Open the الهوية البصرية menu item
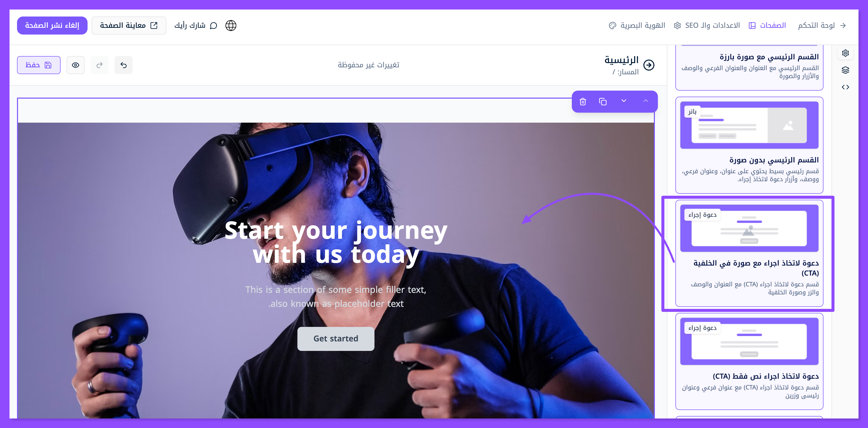This screenshot has height=428, width=868. coord(637,26)
